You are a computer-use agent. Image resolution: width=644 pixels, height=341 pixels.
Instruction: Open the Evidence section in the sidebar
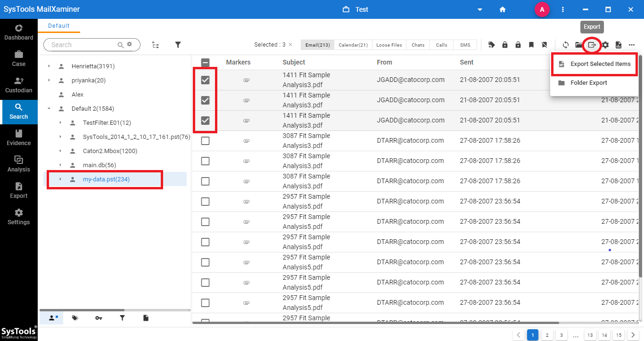[x=19, y=138]
